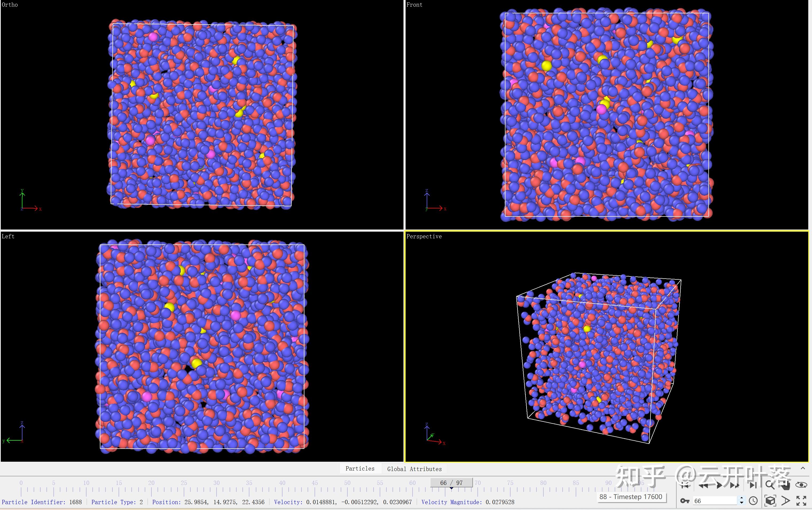Switch to the Particles tab
812x510 pixels.
(x=360, y=469)
